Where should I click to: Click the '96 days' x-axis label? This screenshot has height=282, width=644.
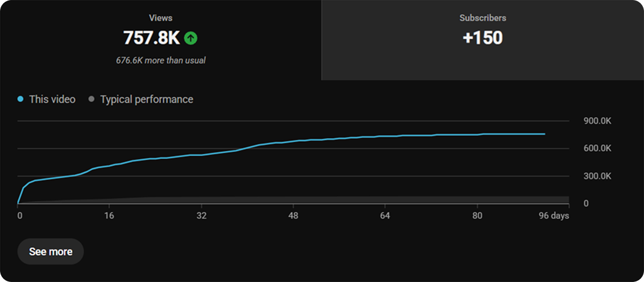click(554, 216)
